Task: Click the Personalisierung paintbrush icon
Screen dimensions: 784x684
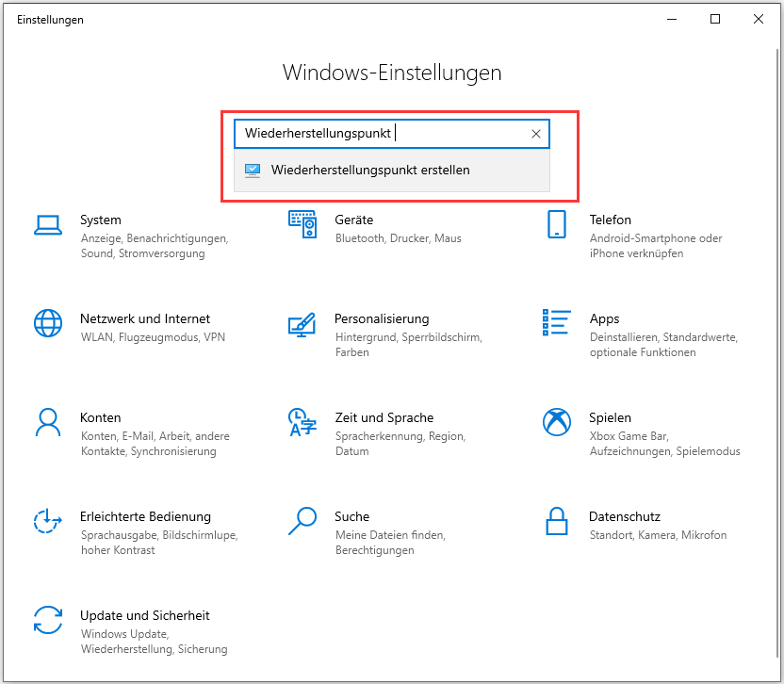Action: (302, 323)
